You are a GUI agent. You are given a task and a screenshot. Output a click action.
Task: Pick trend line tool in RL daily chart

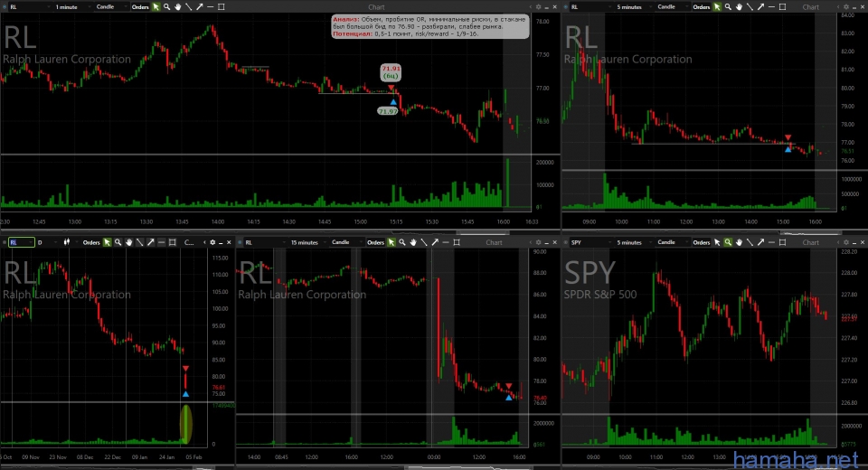(x=139, y=242)
